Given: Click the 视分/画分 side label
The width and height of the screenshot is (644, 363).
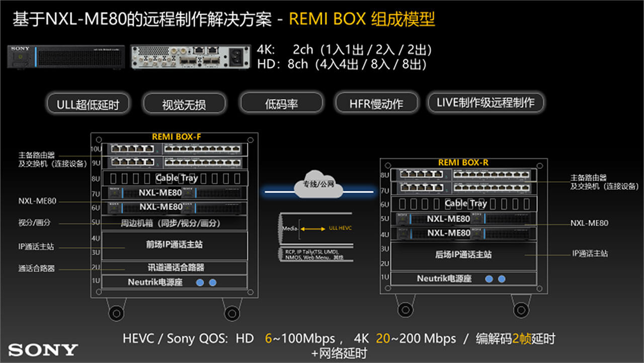Looking at the screenshot, I should (35, 223).
